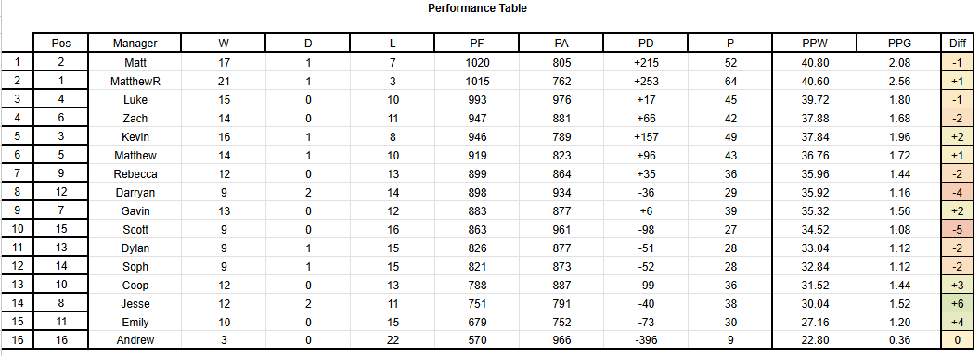
Task: Select Andrew's manager name cell
Action: (135, 340)
